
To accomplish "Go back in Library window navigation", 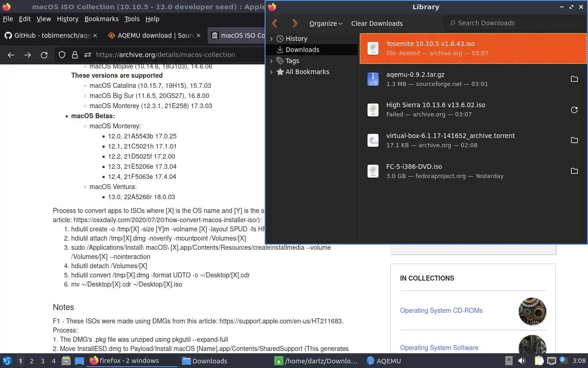I will click(x=275, y=23).
